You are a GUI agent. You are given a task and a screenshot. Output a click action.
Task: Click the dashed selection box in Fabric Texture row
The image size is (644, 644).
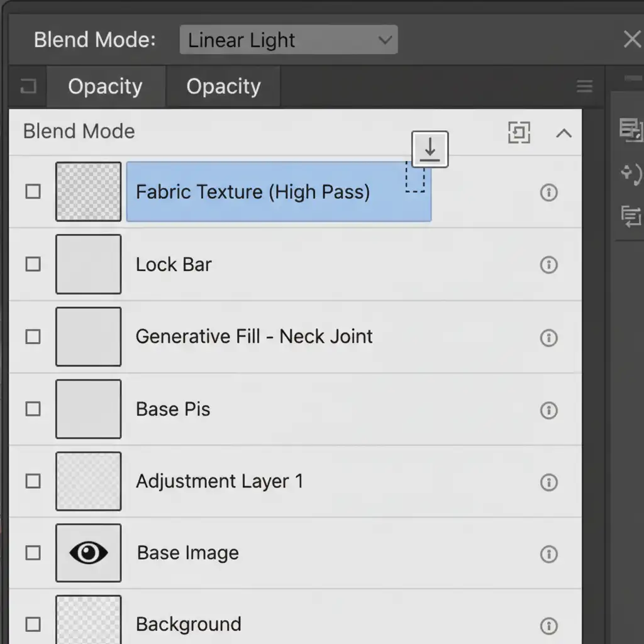coord(415,177)
